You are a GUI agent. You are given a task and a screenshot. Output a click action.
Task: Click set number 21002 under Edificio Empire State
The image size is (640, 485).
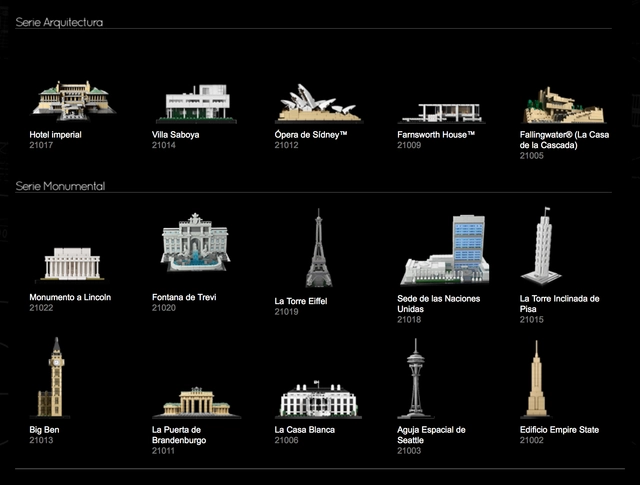click(x=531, y=441)
